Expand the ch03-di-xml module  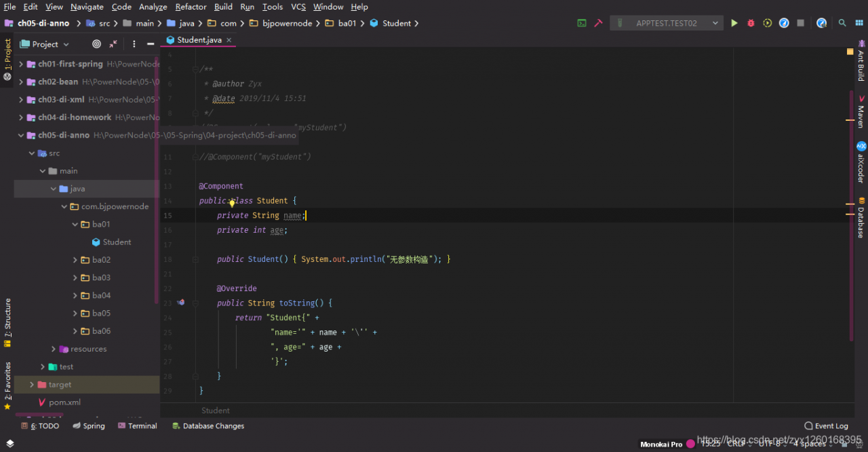point(20,99)
